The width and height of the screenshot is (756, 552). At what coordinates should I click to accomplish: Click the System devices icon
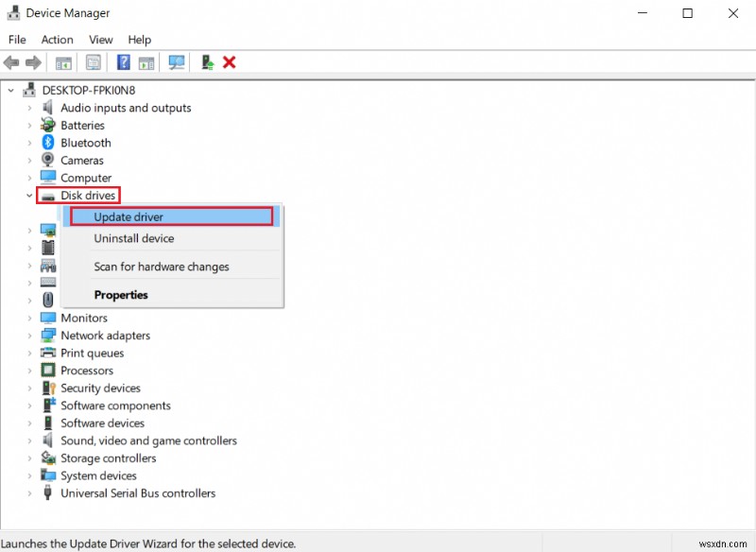coord(48,474)
